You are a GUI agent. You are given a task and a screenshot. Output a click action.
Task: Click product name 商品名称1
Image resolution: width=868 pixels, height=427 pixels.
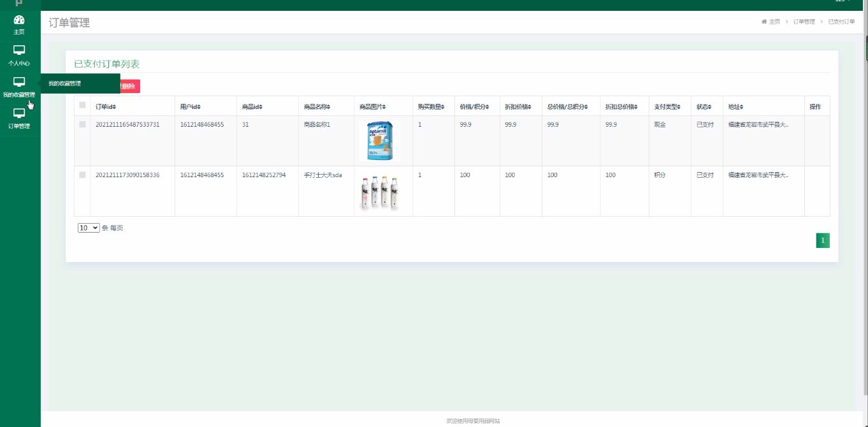(317, 124)
